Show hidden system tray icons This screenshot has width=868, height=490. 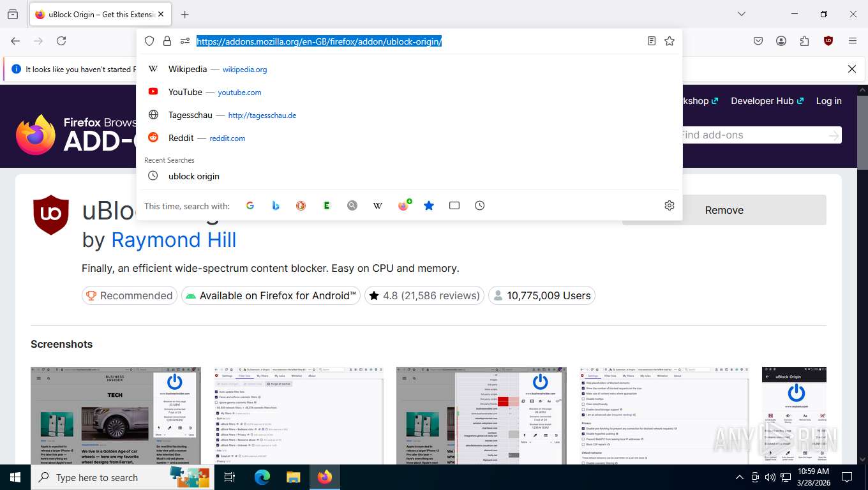click(x=740, y=477)
